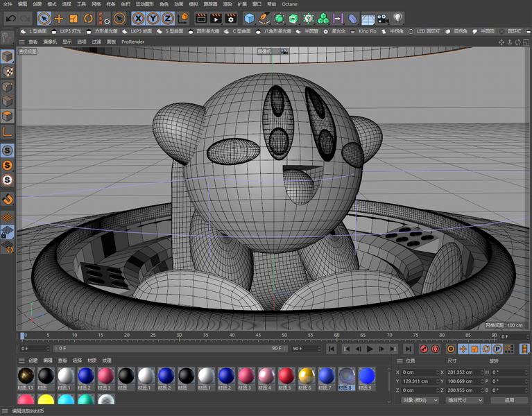Open viewport 摄像机 menu
Image resolution: width=532 pixels, height=416 pixels.
[x=50, y=42]
